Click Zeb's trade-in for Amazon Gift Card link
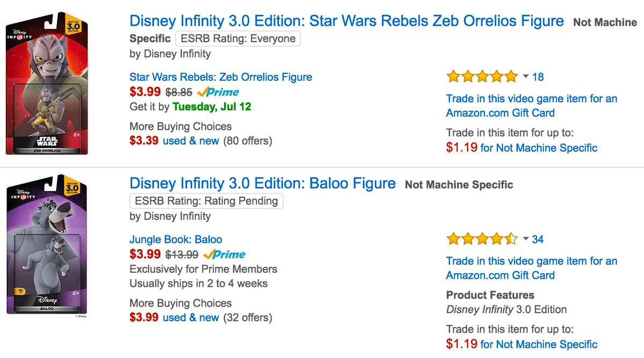This screenshot has height=358, width=644. (x=531, y=106)
